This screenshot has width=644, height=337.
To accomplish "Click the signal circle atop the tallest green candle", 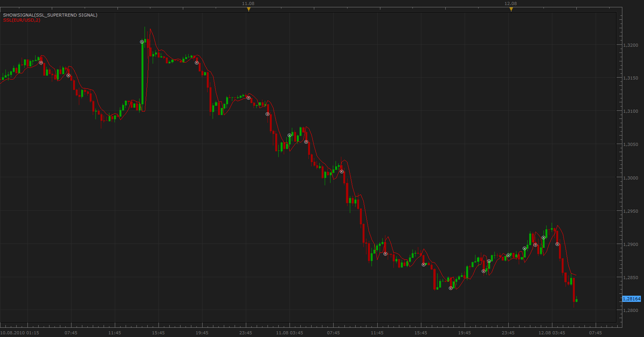I will pyautogui.click(x=142, y=42).
